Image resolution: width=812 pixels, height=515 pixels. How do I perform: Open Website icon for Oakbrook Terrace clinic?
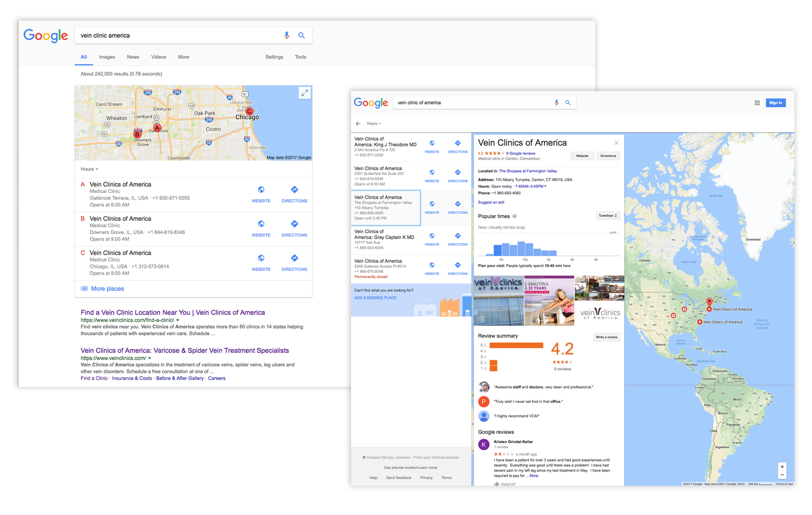pos(261,190)
